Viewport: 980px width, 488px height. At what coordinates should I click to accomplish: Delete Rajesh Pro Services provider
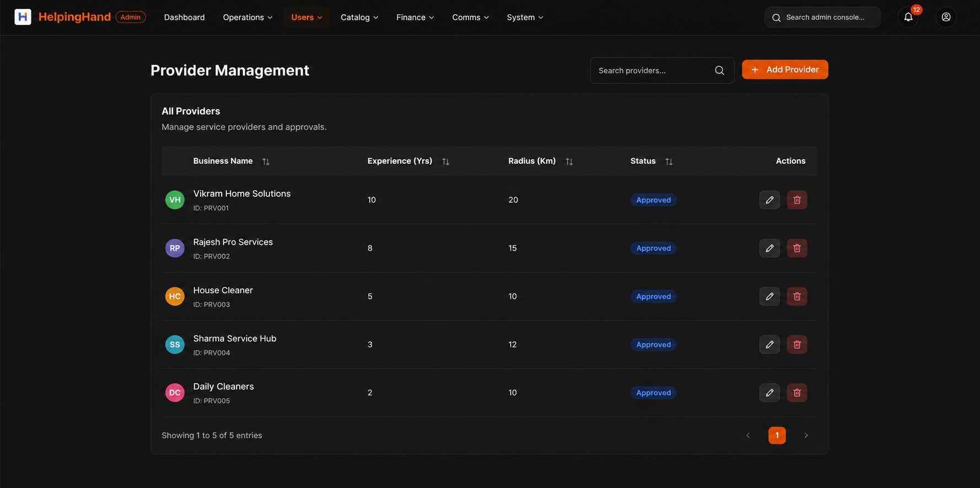[x=797, y=248]
